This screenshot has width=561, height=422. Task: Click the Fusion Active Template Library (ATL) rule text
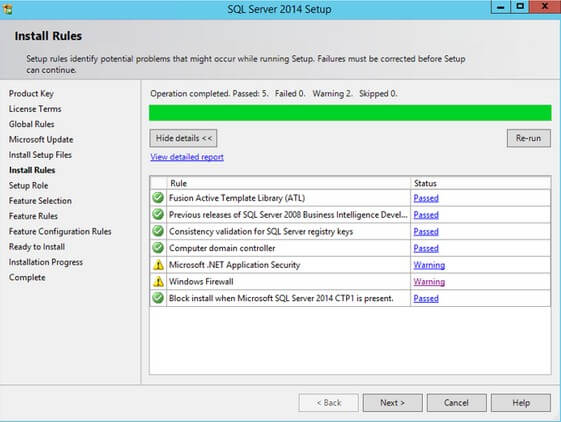[x=237, y=198]
